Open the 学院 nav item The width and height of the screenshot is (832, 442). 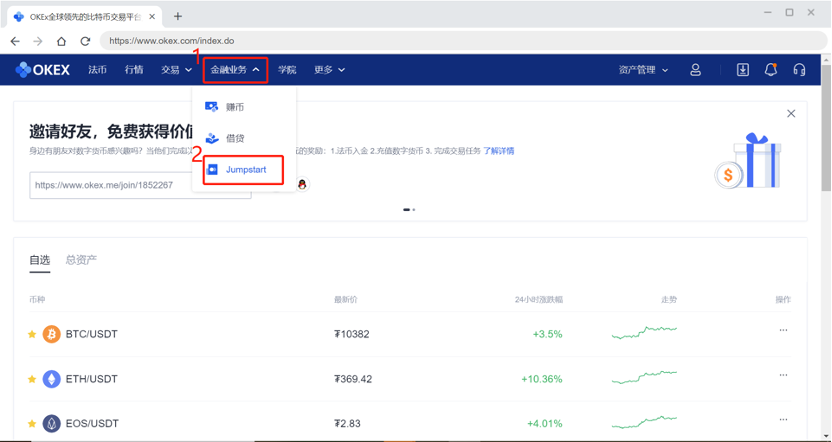[x=287, y=70]
